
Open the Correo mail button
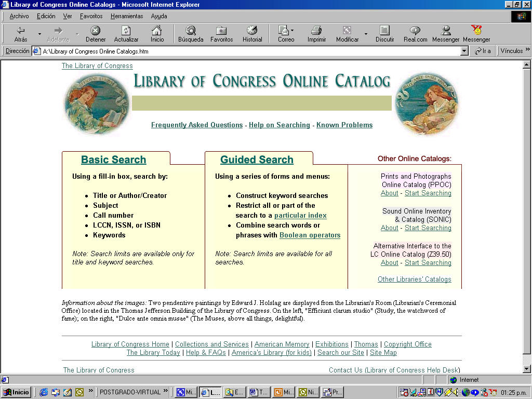point(286,34)
